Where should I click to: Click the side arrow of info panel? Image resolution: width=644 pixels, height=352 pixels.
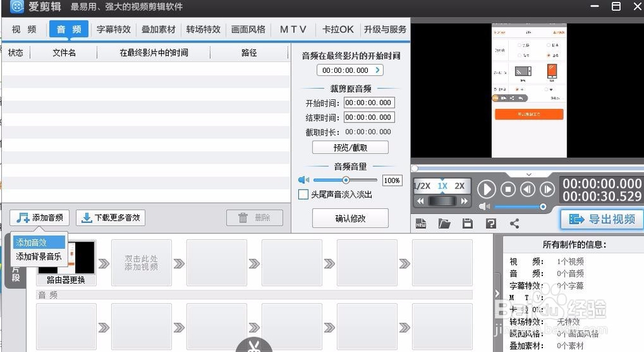click(497, 293)
